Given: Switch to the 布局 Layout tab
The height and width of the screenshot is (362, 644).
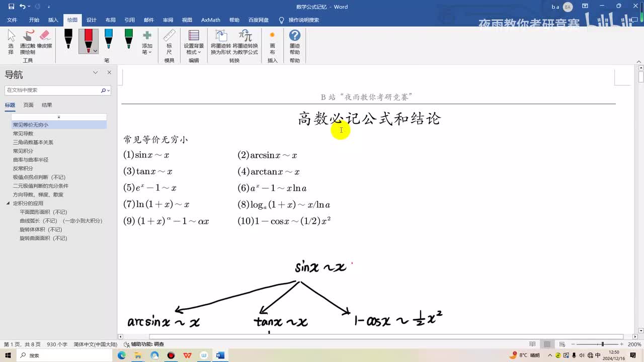Looking at the screenshot, I should click(110, 20).
